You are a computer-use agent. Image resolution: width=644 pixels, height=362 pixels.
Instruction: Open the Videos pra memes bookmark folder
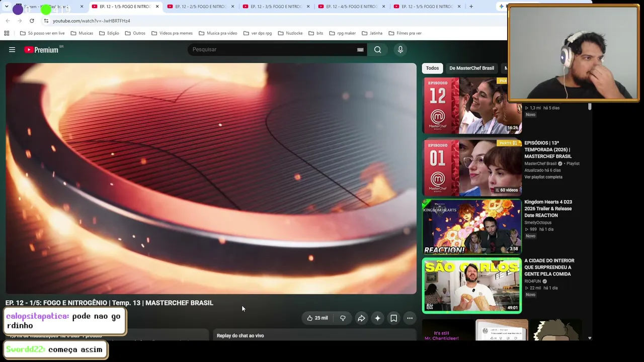(172, 33)
